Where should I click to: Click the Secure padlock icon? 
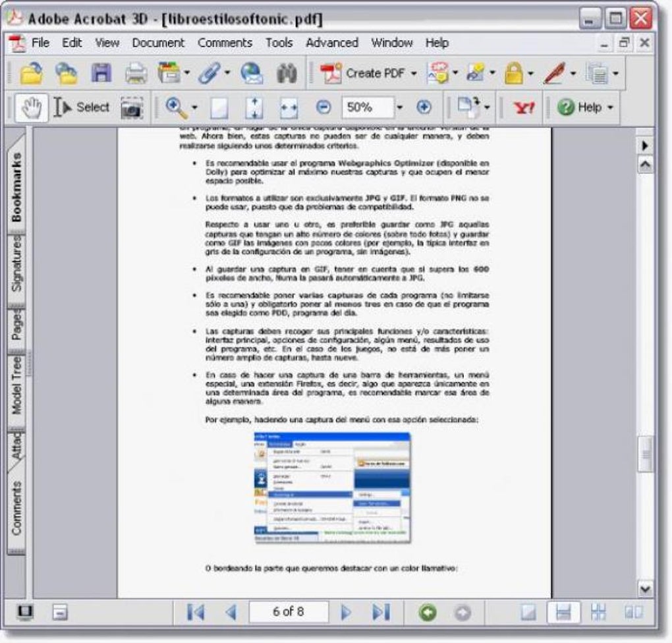point(513,73)
